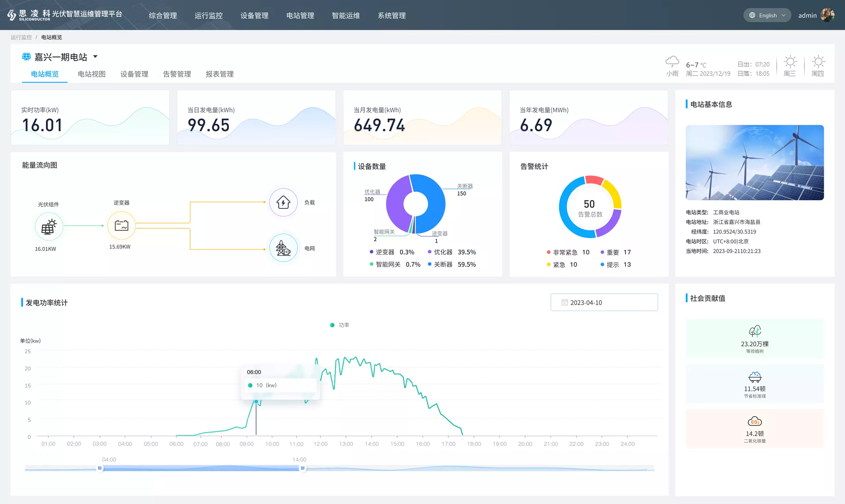
Task: Open 系统管理 top menu
Action: [x=392, y=15]
